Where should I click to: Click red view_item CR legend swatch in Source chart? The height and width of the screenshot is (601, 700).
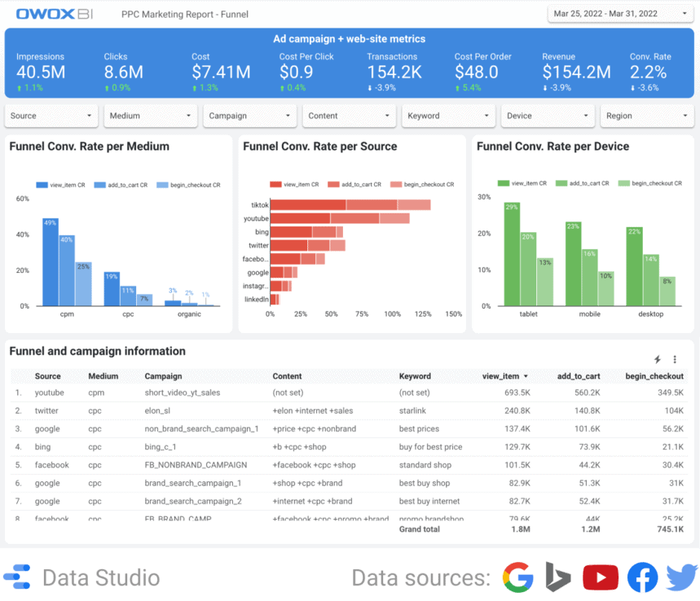point(275,184)
